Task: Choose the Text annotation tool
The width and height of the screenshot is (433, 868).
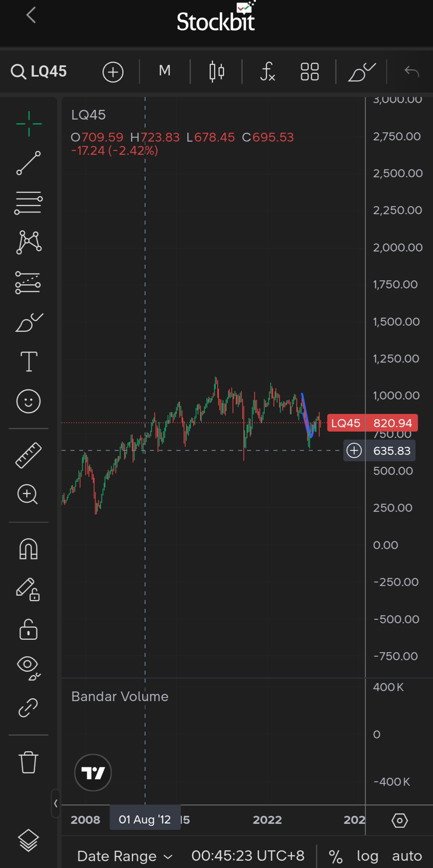Action: pyautogui.click(x=29, y=361)
